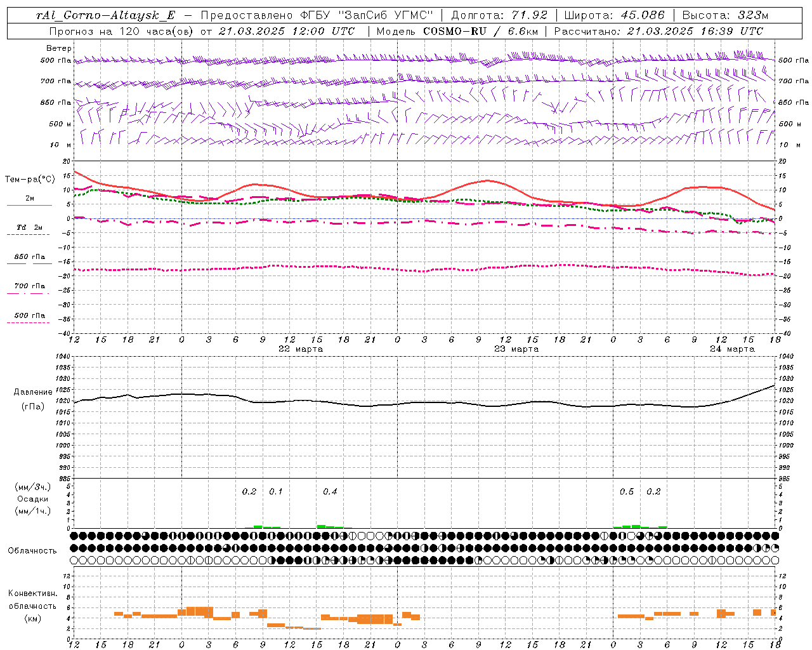Viewport: 812px width, 650px height.
Task: Click the Облачность panel label
Action: [32, 550]
